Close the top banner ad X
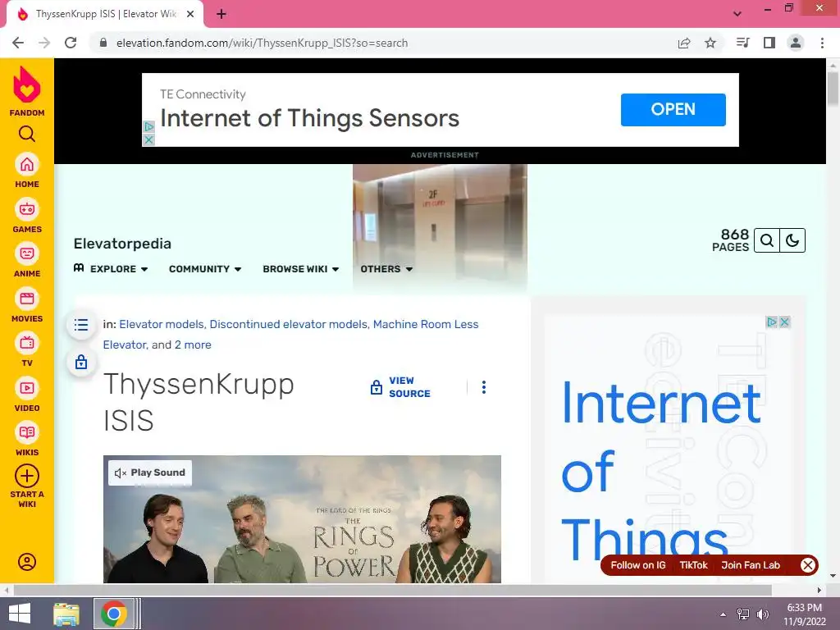This screenshot has width=840, height=630. [149, 139]
